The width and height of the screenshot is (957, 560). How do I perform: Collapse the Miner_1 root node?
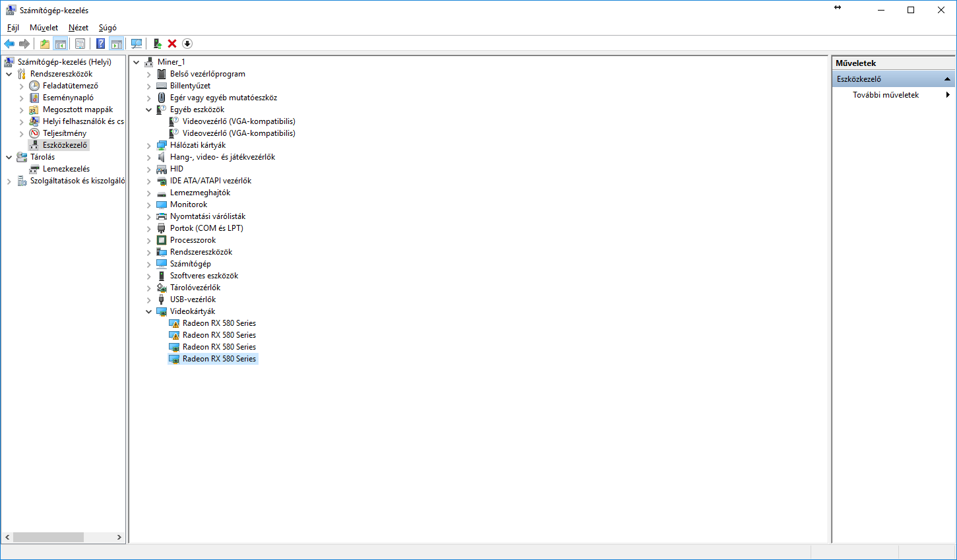(137, 62)
